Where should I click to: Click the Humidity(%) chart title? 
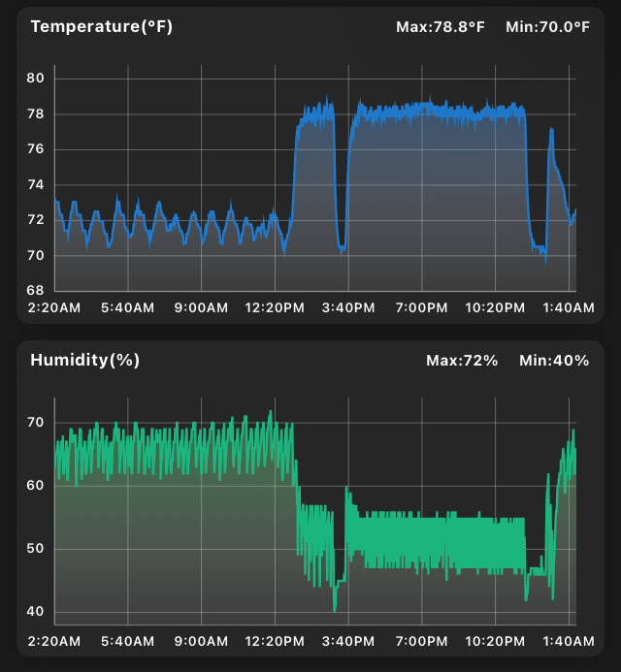85,360
